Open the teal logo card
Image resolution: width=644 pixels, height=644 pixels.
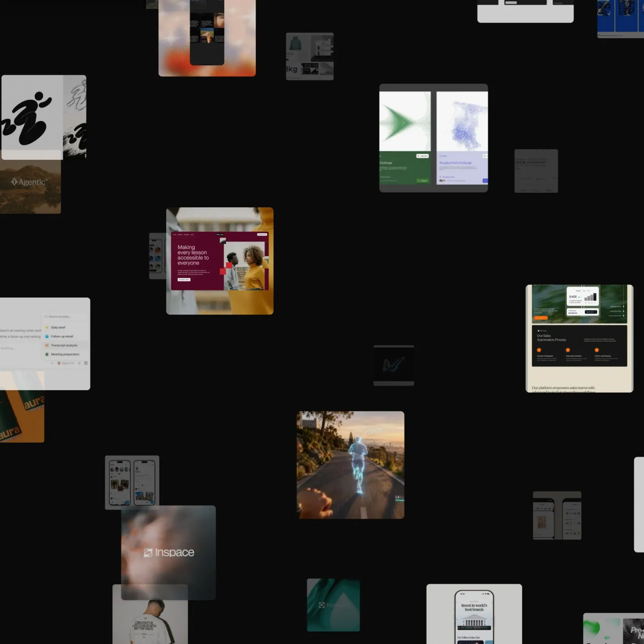click(x=333, y=605)
